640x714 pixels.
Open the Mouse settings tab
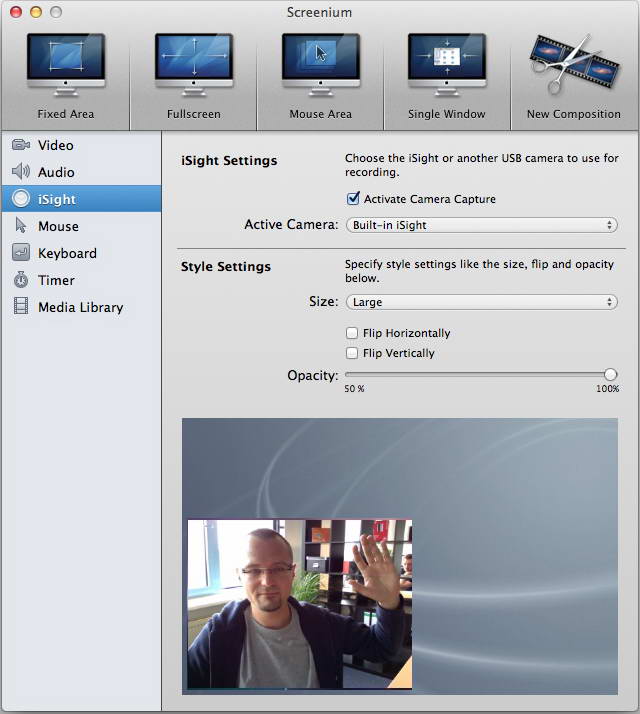58,226
